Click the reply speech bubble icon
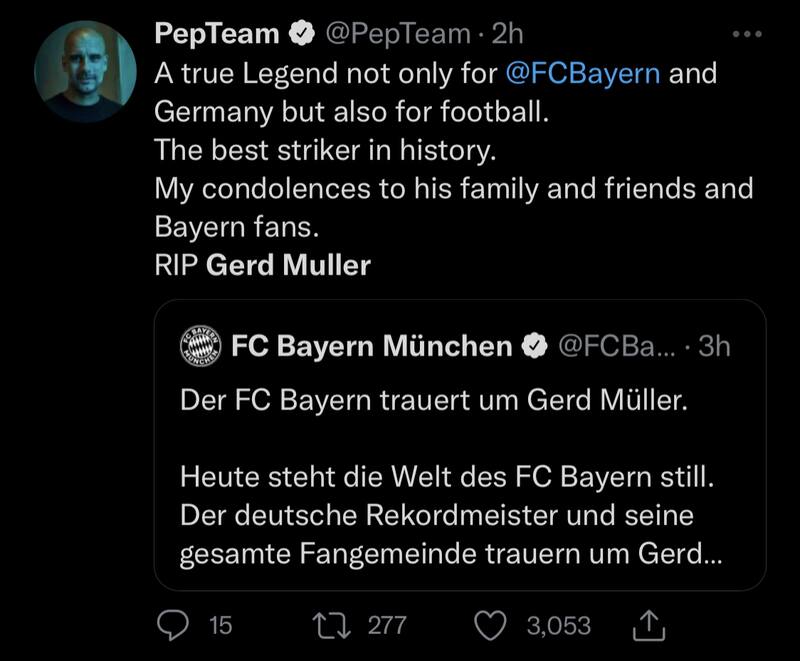 (176, 626)
